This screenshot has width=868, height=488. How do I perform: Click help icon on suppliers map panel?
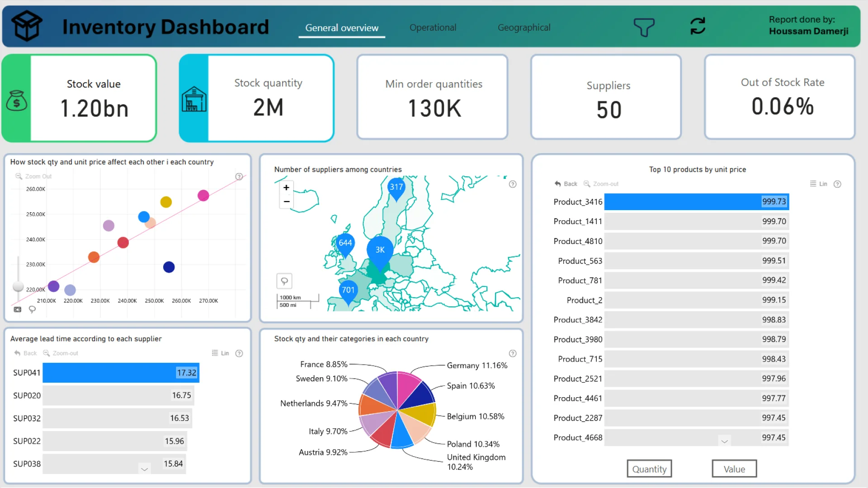(x=512, y=184)
